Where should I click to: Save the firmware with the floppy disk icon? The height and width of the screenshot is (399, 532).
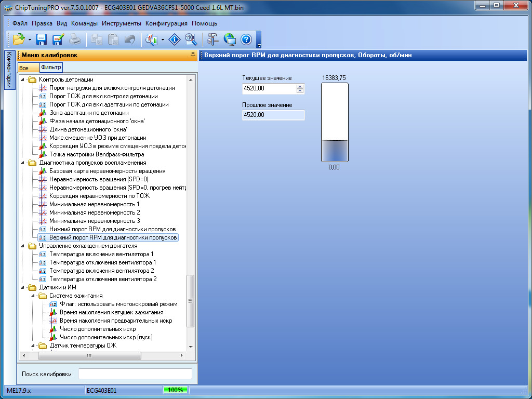point(42,39)
